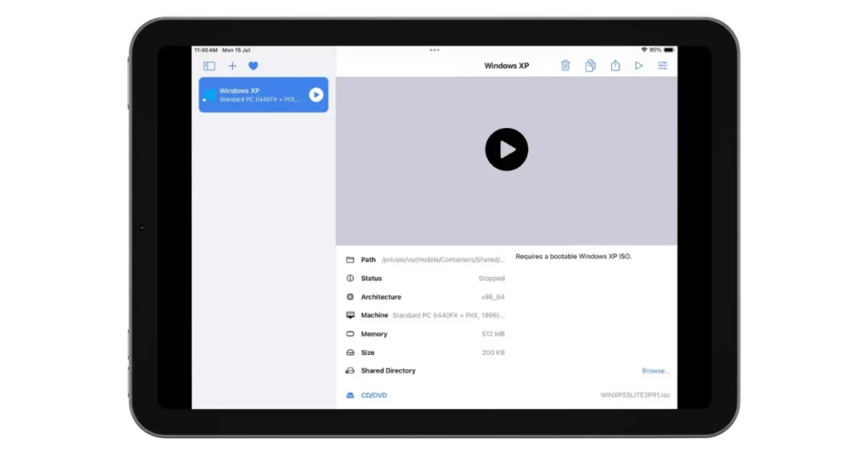The width and height of the screenshot is (868, 454).
Task: Clone the VM using duplicate icon
Action: [590, 65]
